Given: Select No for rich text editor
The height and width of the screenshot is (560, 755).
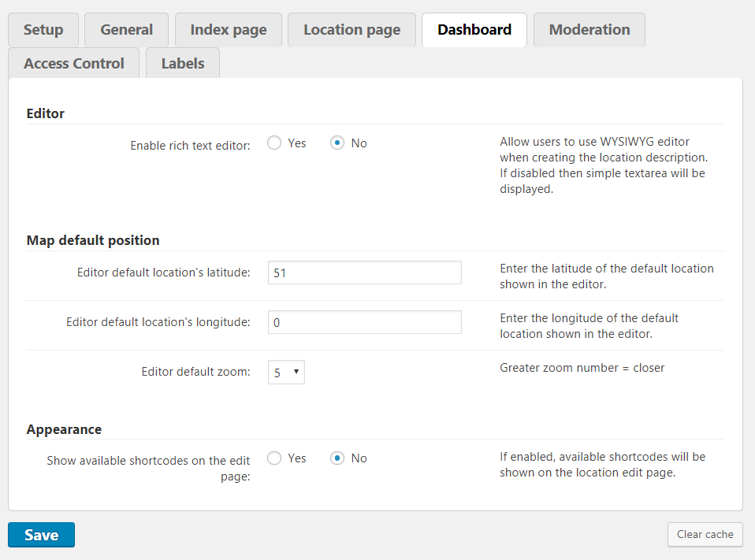Looking at the screenshot, I should pyautogui.click(x=337, y=143).
